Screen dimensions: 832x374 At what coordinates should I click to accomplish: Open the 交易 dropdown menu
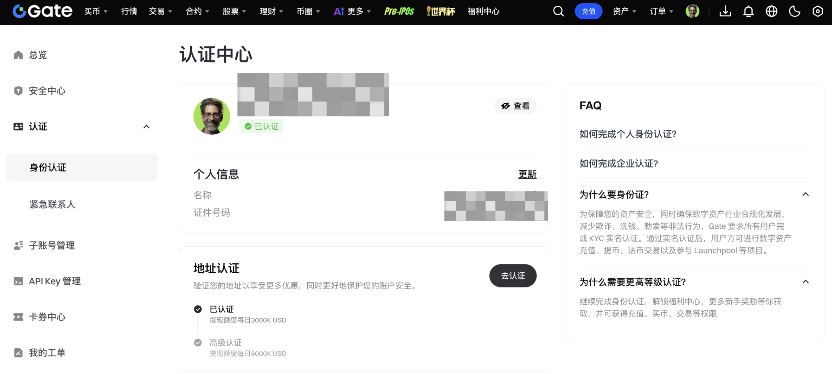(161, 11)
